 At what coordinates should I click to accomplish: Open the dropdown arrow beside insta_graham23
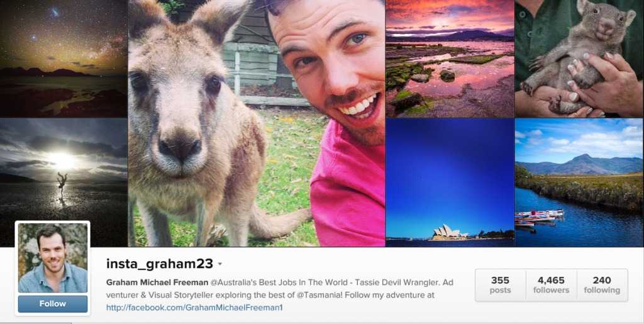coord(219,264)
